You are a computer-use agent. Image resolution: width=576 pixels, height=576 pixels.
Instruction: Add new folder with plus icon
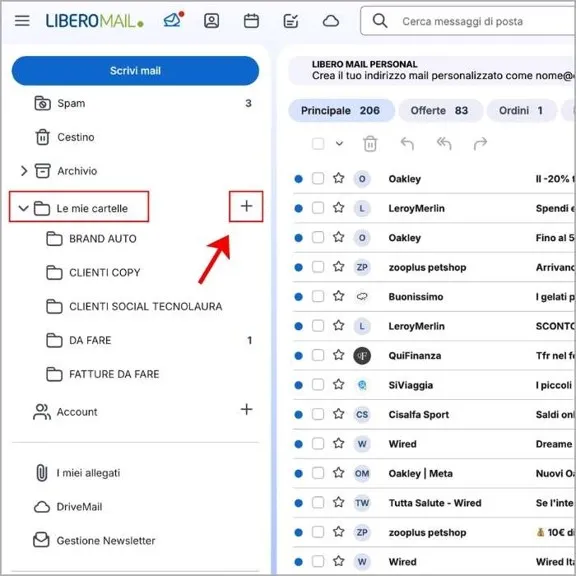246,206
